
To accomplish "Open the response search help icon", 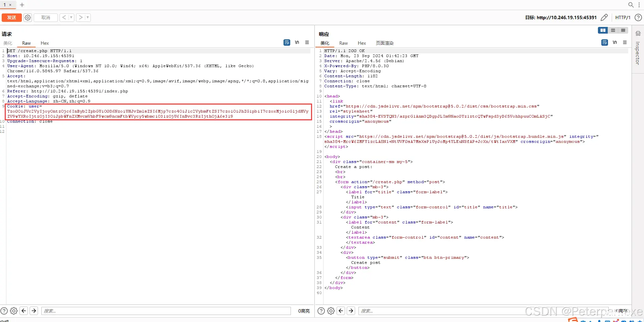I will 321,311.
